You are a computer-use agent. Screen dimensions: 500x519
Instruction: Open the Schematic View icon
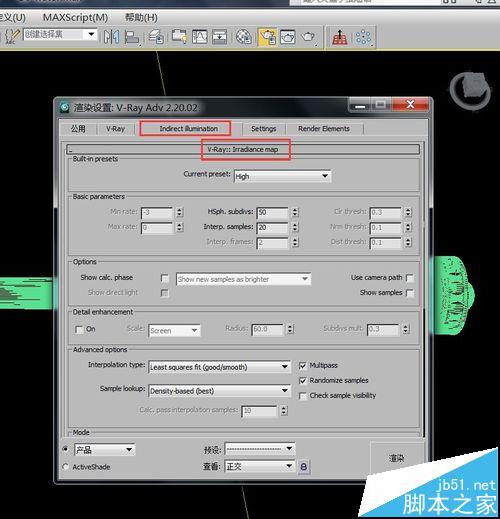point(219,37)
